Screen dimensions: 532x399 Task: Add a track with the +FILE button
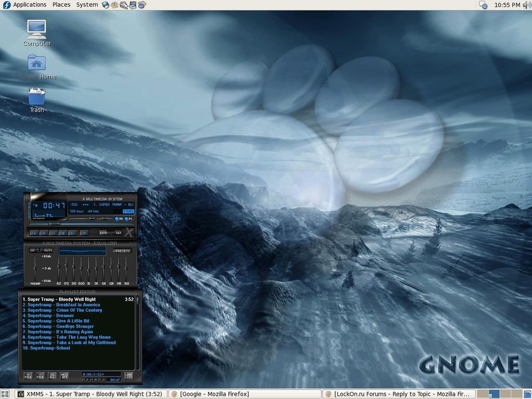click(x=27, y=376)
